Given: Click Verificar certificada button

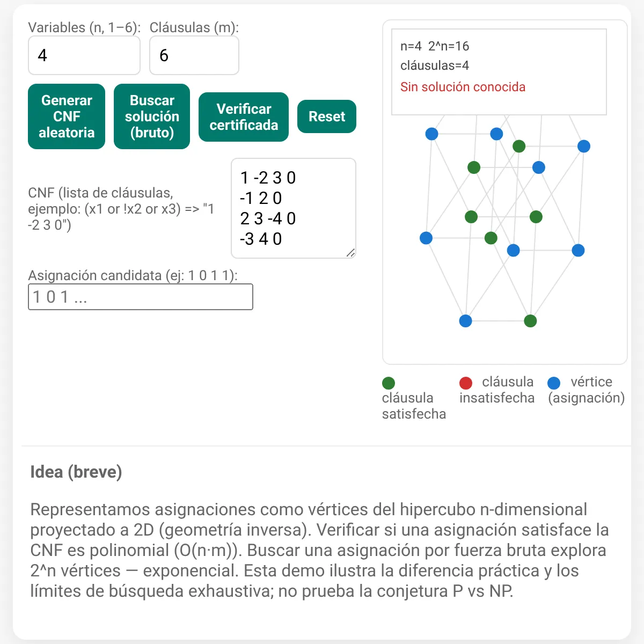Looking at the screenshot, I should coord(244,117).
